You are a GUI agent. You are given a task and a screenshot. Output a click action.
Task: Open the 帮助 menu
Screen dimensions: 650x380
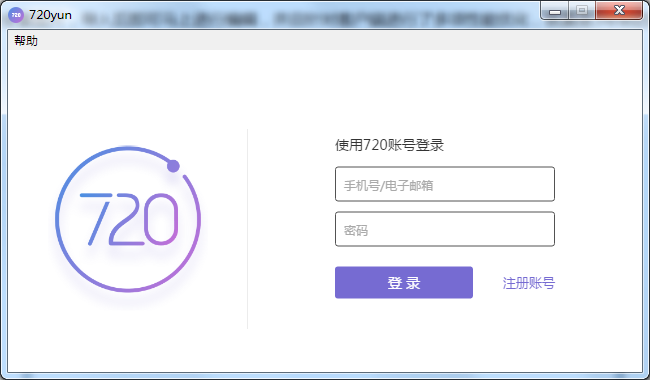(x=26, y=41)
